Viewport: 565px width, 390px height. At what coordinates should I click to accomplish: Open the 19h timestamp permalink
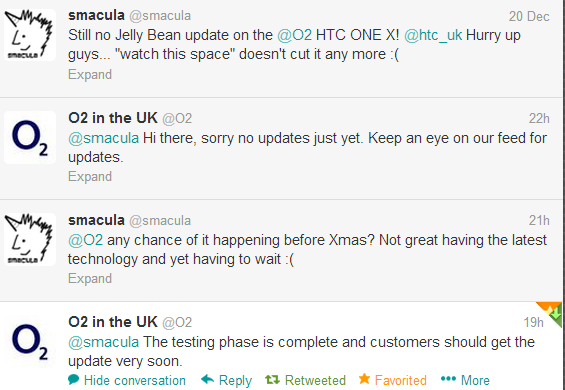click(533, 323)
